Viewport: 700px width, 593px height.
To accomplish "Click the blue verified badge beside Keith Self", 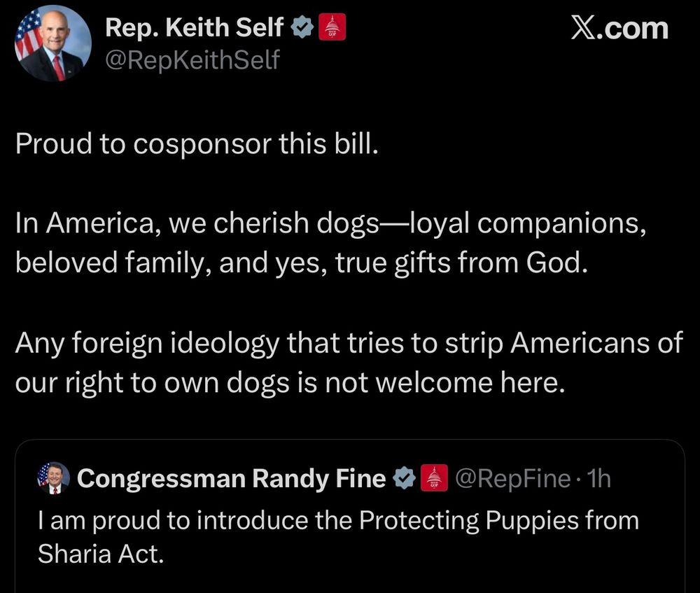I will pos(301,28).
